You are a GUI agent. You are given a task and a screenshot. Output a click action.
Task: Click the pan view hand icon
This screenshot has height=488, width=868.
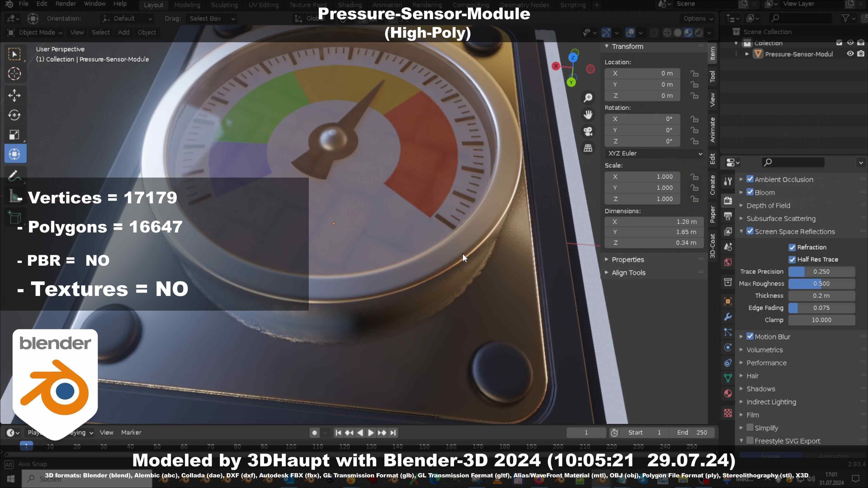point(588,115)
